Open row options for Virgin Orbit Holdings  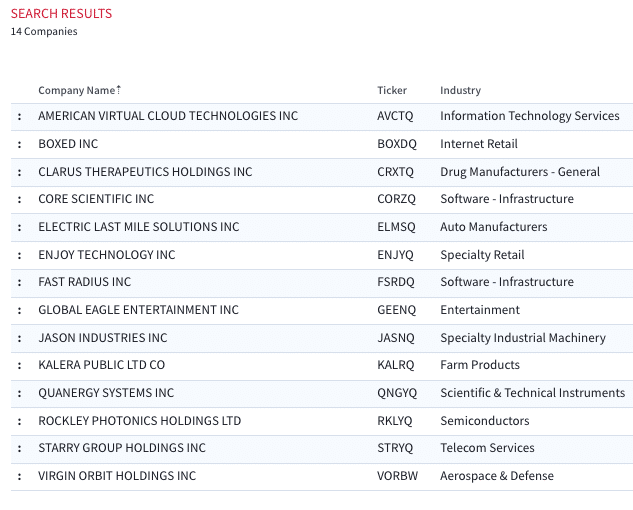19,476
